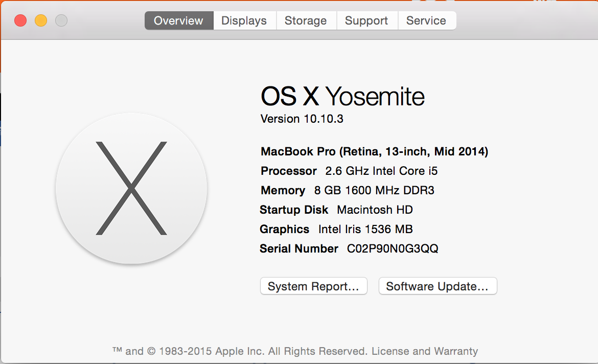Close the window with the red button

pos(20,21)
